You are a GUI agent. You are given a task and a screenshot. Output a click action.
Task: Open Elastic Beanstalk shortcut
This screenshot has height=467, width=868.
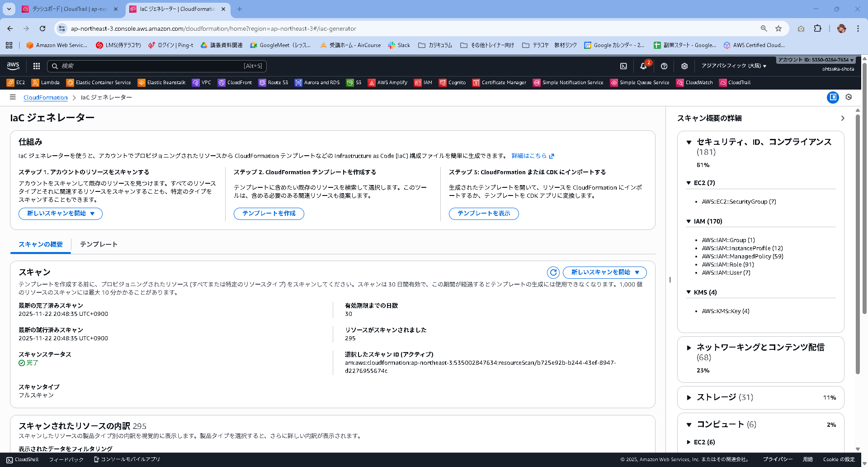pos(162,82)
